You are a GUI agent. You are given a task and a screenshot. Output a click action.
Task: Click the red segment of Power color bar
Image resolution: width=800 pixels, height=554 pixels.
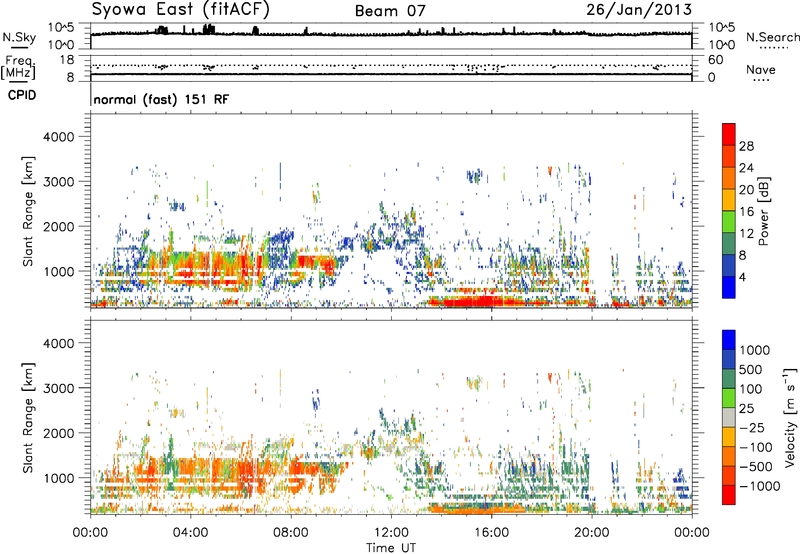coord(729,134)
